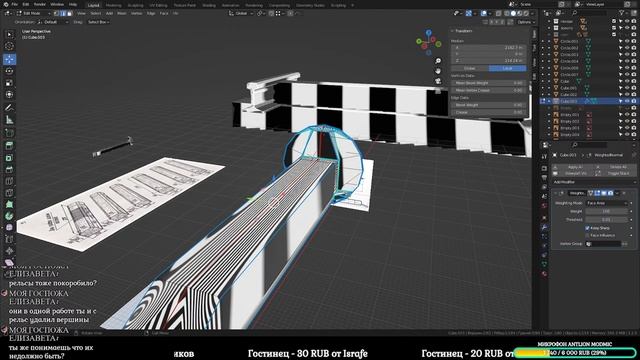Open the Weighting Mode Face Area dropdown
The image size is (640, 360).
607,203
